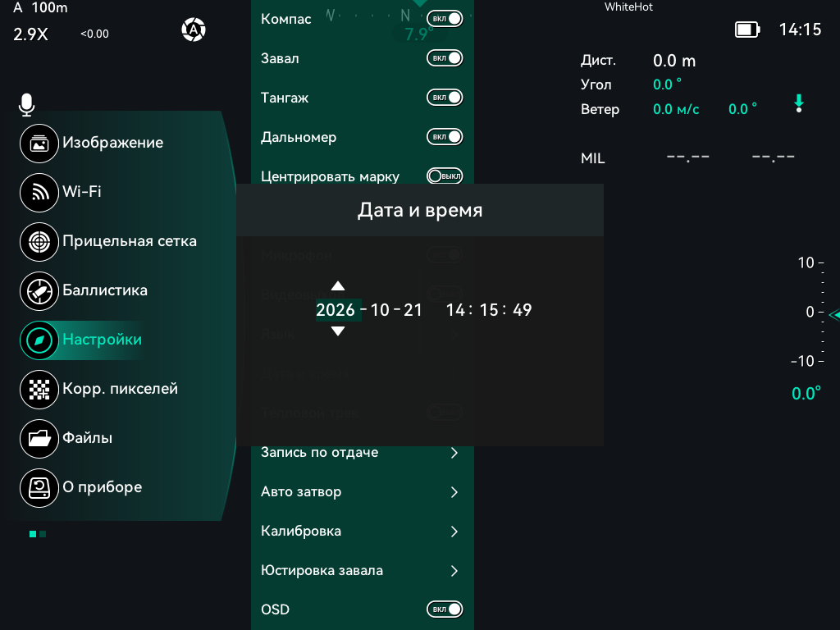Click the compass heading 7.9° readout
Screen dimensions: 840x630
coord(418,34)
